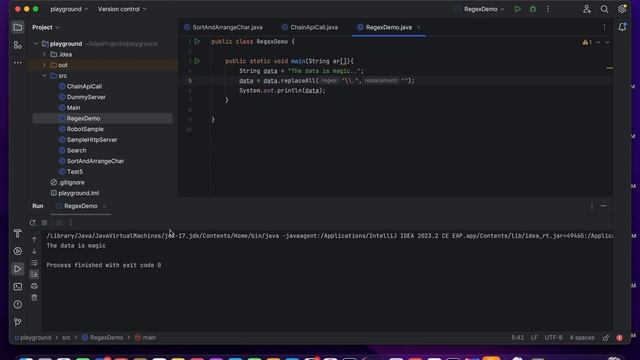
Task: Show more tool windows ellipsis in left sidebar
Action: (x=18, y=63)
